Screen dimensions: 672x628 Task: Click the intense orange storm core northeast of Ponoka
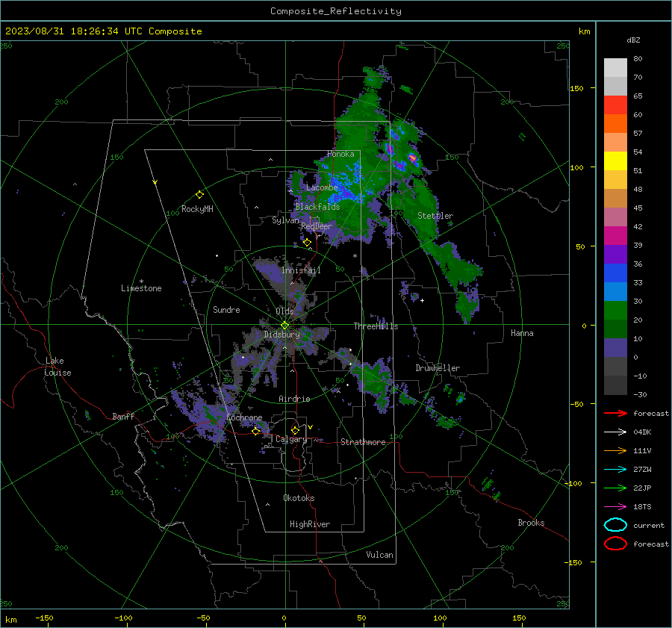tap(413, 158)
